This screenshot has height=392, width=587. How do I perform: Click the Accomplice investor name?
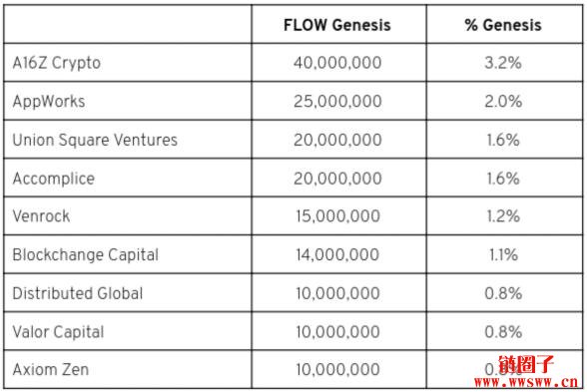point(54,179)
